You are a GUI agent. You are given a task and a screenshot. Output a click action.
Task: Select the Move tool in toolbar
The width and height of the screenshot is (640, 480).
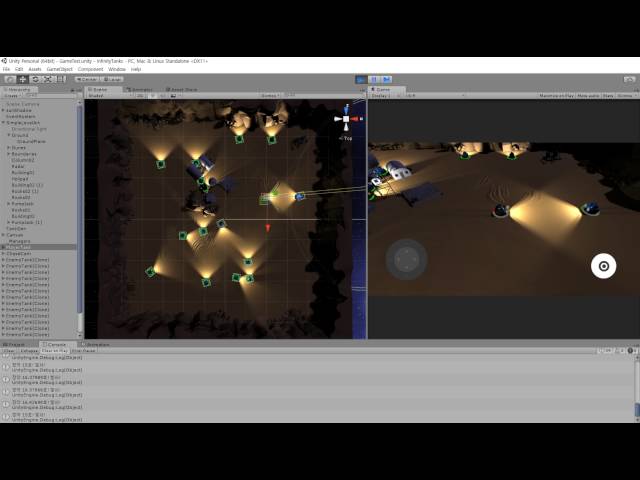23,79
